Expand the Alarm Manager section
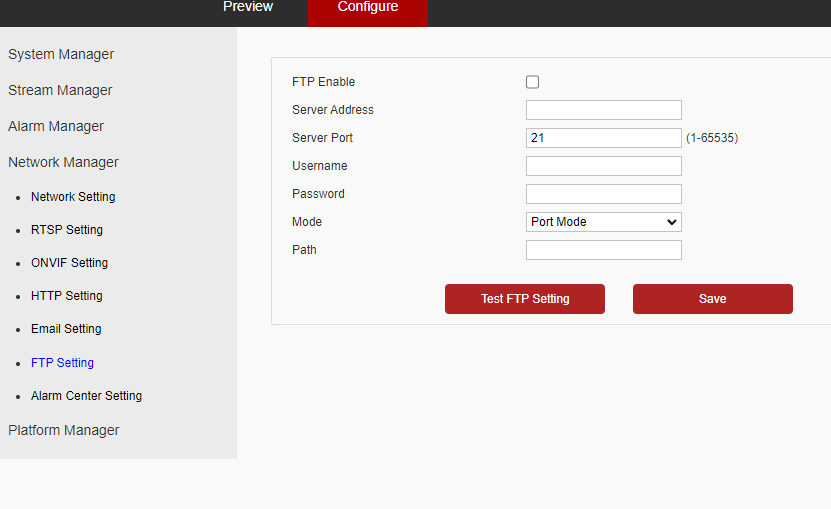This screenshot has width=831, height=509. pyautogui.click(x=56, y=126)
